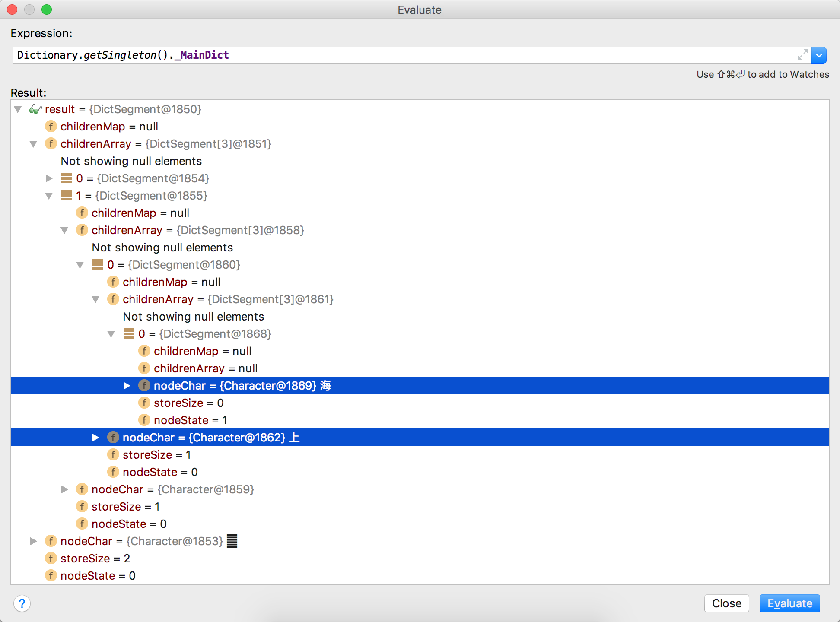Collapse childrenArray DictSegment[3]@1858
This screenshot has width=840, height=622.
tap(65, 230)
